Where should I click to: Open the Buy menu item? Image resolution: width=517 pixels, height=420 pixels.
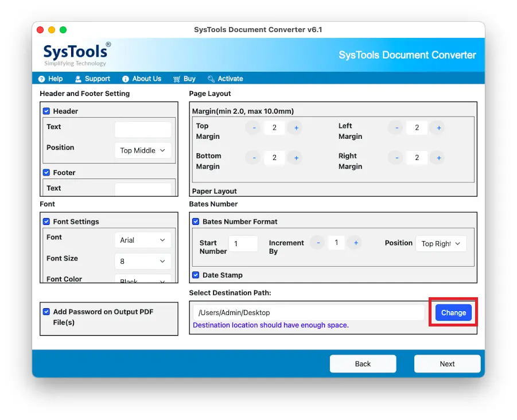tap(184, 79)
